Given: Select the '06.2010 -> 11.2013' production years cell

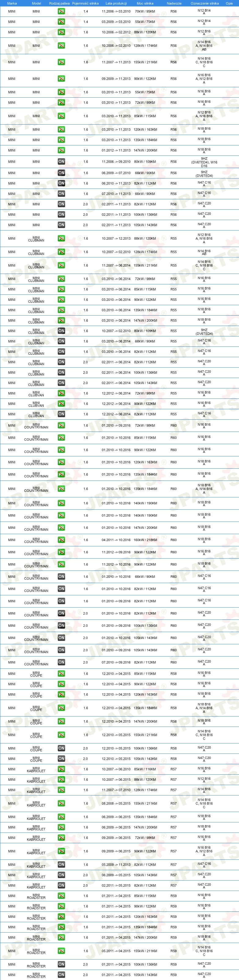Looking at the screenshot, I should click(116, 183).
